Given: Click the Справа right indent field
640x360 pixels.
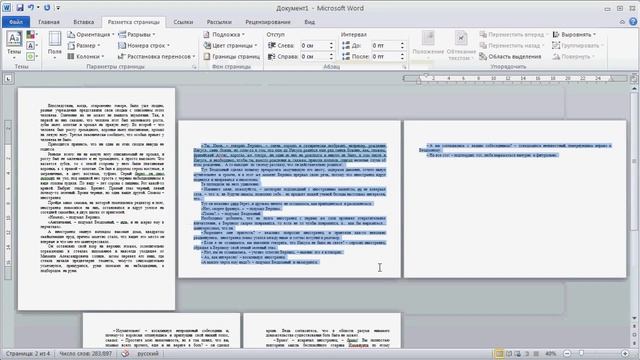Looking at the screenshot, I should 314,56.
